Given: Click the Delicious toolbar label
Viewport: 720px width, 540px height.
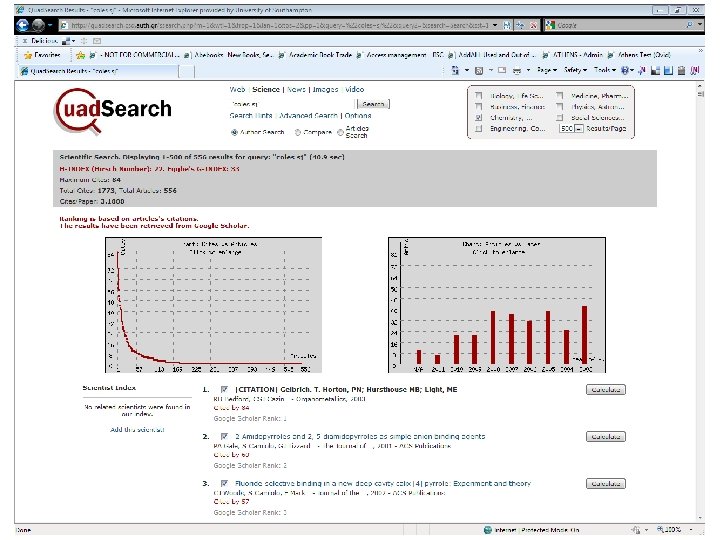Looking at the screenshot, I should pos(44,41).
